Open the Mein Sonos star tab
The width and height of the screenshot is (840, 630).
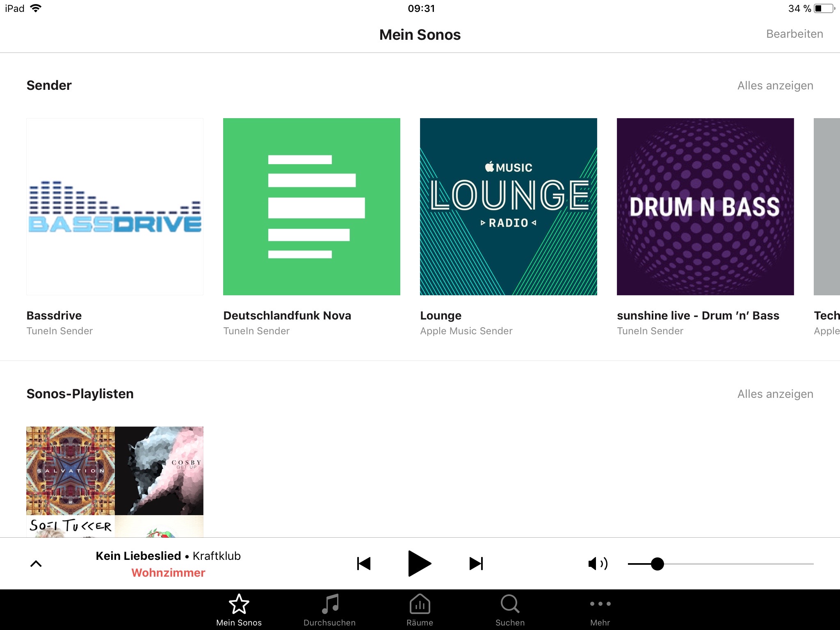coord(239,609)
